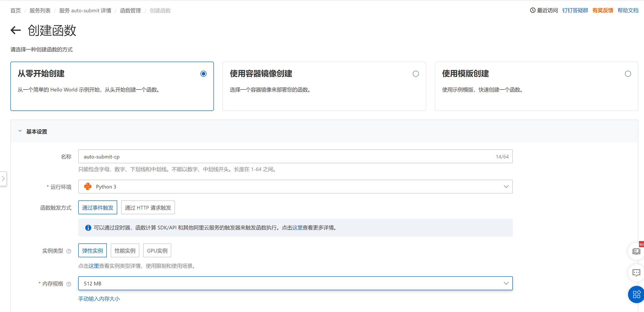Click the back arrow beside 创建函数
Viewport: 644px width, 312px height.
click(16, 30)
